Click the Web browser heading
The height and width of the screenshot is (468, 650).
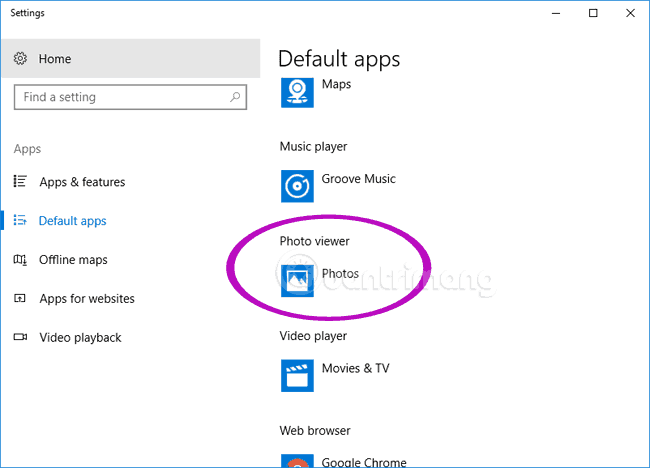click(315, 431)
